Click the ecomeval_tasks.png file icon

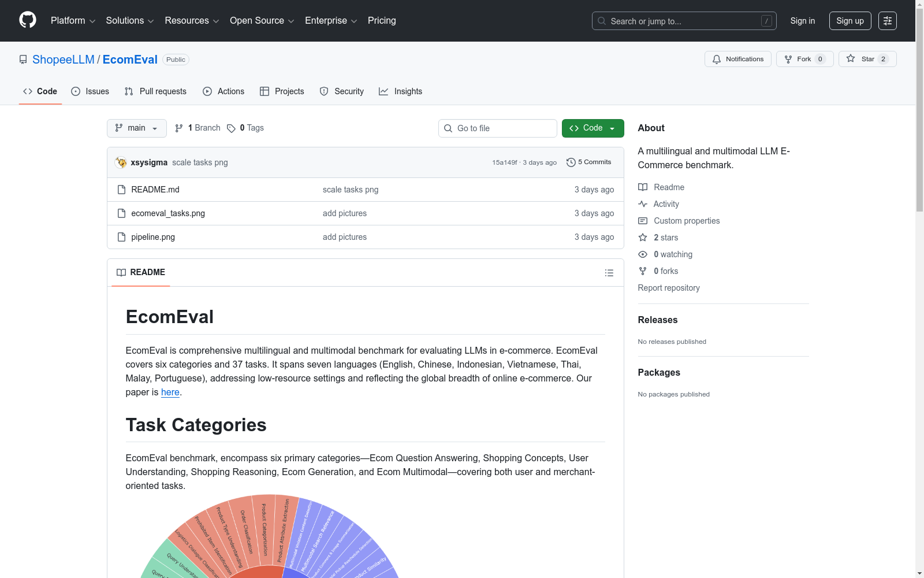tap(121, 213)
